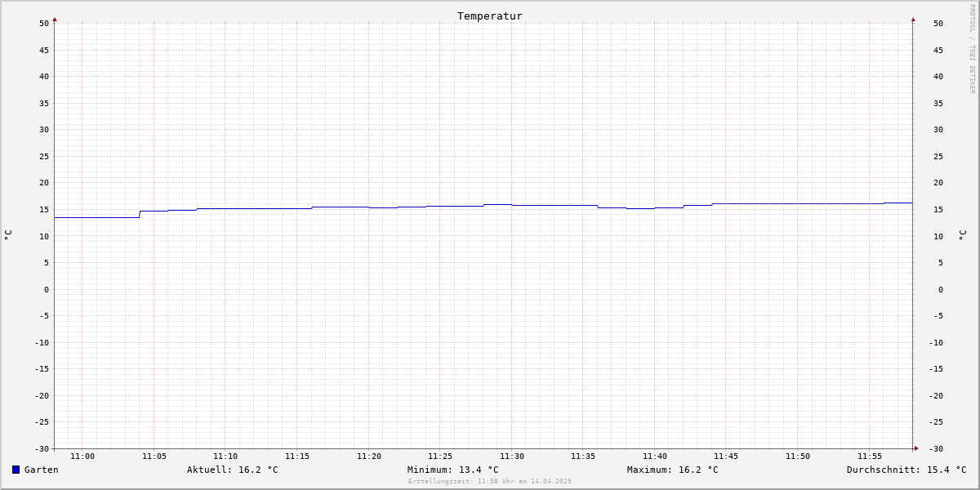
Task: Click the 11:40 time axis label
Action: (655, 457)
